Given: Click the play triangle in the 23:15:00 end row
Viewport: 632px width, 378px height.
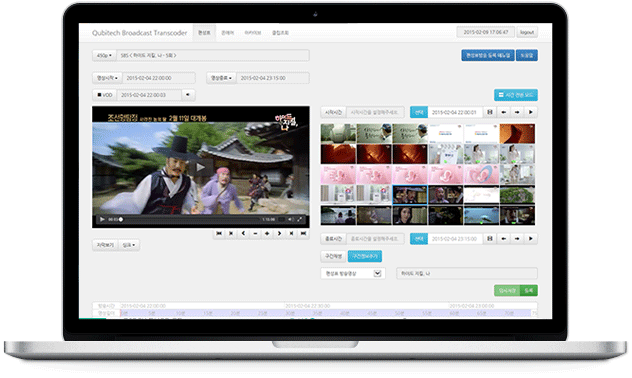Looking at the screenshot, I should (531, 239).
